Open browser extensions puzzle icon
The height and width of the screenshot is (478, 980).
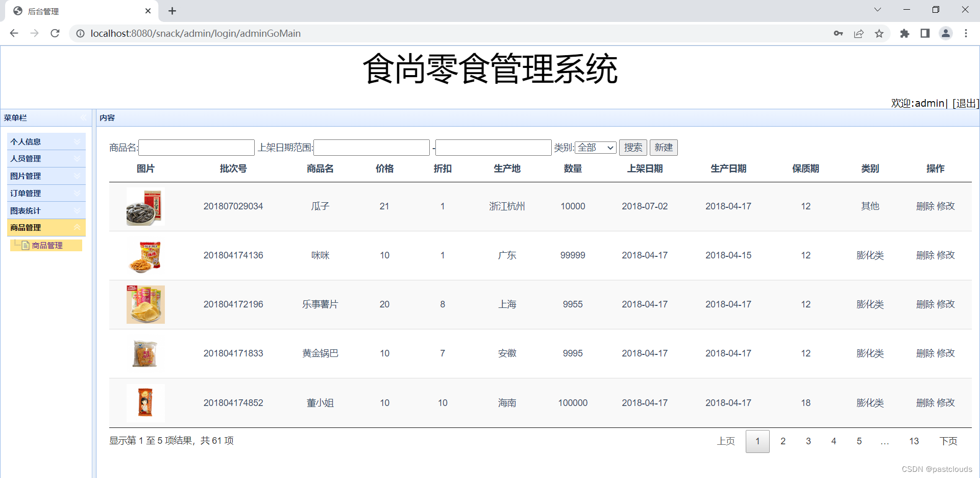(904, 33)
